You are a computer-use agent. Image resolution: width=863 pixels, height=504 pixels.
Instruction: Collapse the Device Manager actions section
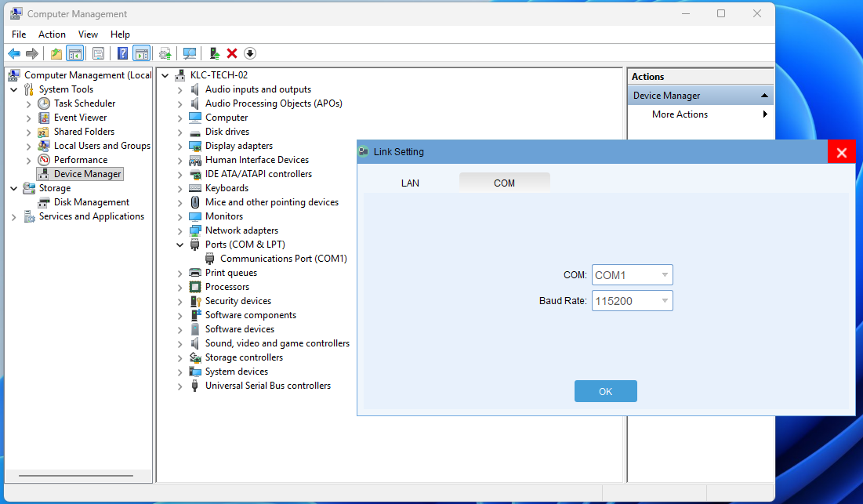pyautogui.click(x=764, y=96)
